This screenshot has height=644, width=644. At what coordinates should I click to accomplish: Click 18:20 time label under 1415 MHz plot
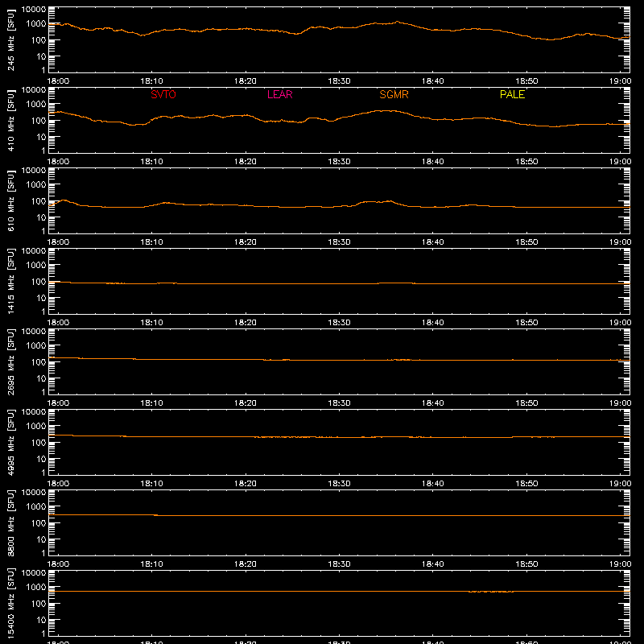(246, 323)
